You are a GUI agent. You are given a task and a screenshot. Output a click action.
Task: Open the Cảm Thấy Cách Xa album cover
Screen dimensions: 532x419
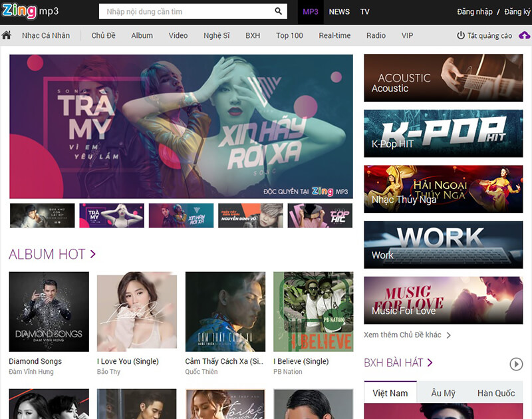225,311
